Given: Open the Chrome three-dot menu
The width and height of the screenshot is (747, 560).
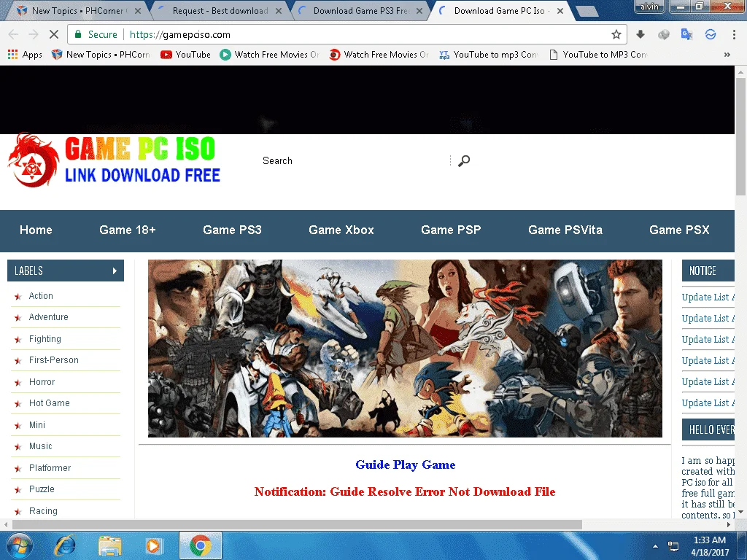Looking at the screenshot, I should pyautogui.click(x=734, y=34).
